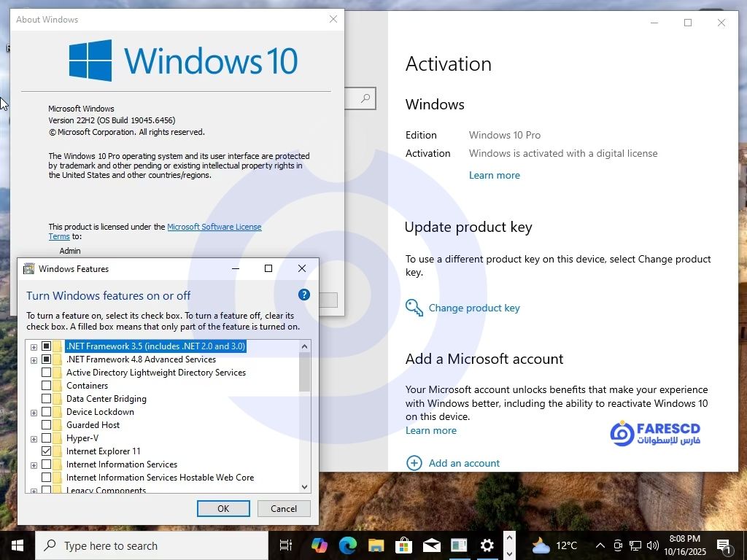Image resolution: width=747 pixels, height=560 pixels.
Task: Open the Microsoft Software License Terms link
Action: (214, 227)
